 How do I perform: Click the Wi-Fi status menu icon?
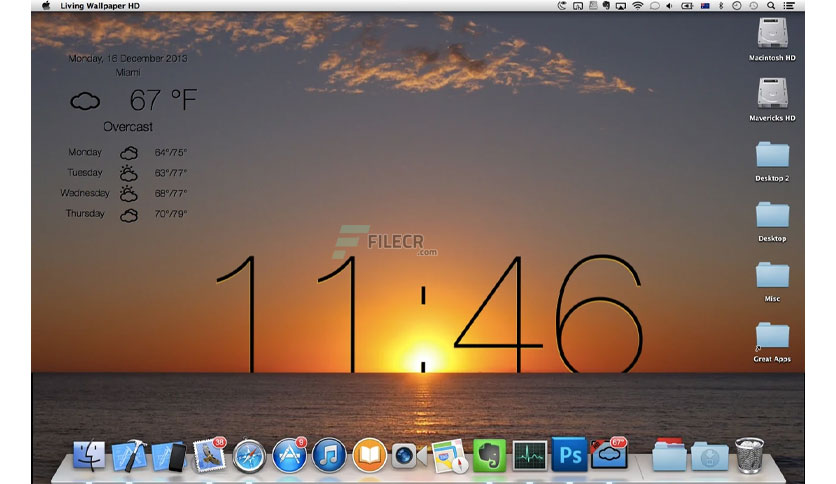[638, 6]
